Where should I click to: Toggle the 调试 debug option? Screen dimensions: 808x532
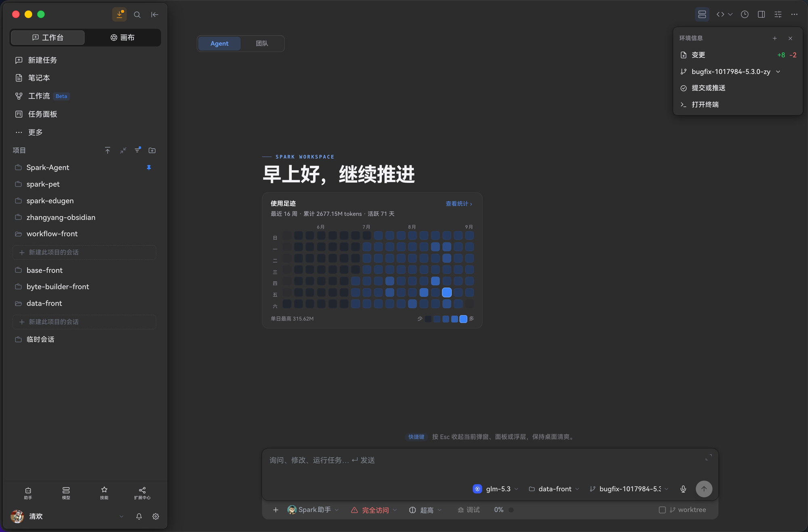coord(469,510)
